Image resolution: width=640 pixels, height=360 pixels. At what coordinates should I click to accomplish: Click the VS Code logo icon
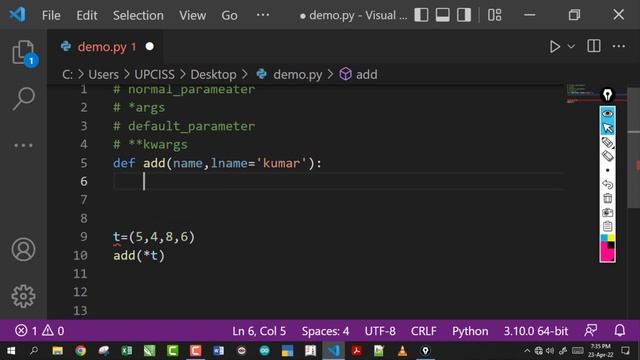click(x=17, y=15)
